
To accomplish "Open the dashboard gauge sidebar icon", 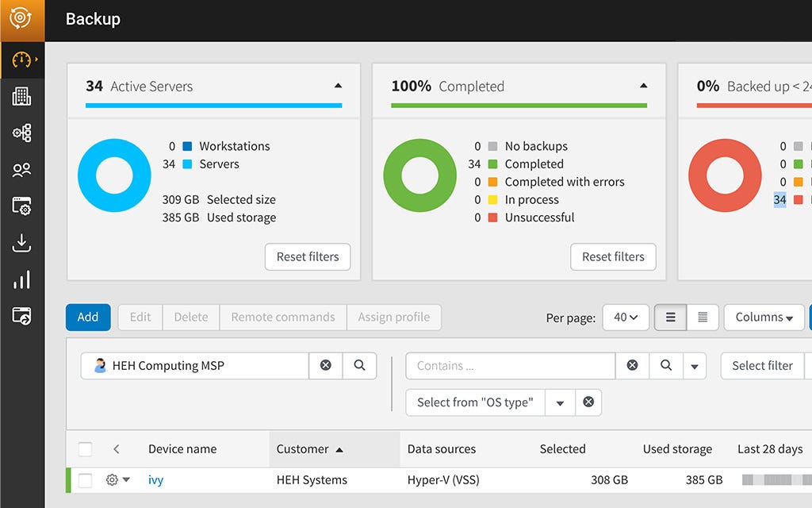I will [x=21, y=60].
